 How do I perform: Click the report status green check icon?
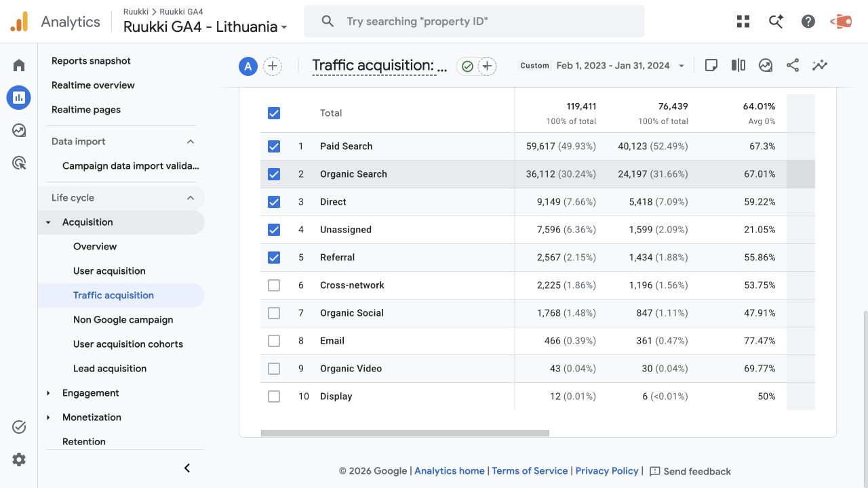[467, 66]
